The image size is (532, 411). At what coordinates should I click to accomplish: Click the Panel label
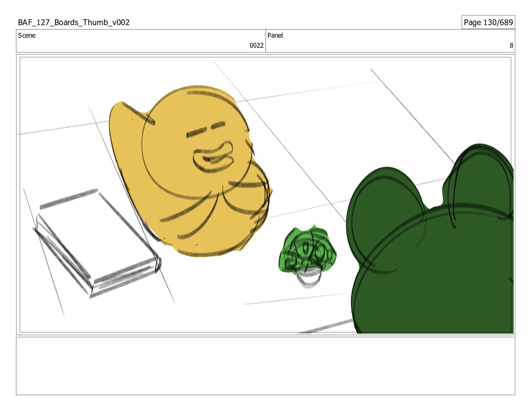pos(275,35)
